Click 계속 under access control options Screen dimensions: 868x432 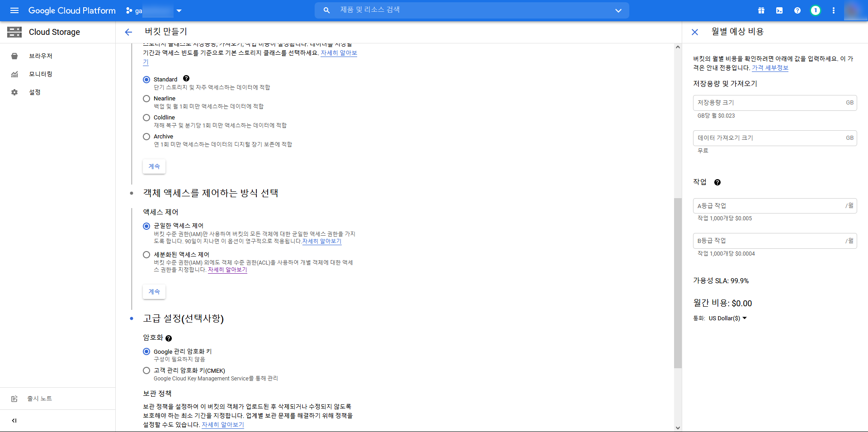(x=154, y=292)
